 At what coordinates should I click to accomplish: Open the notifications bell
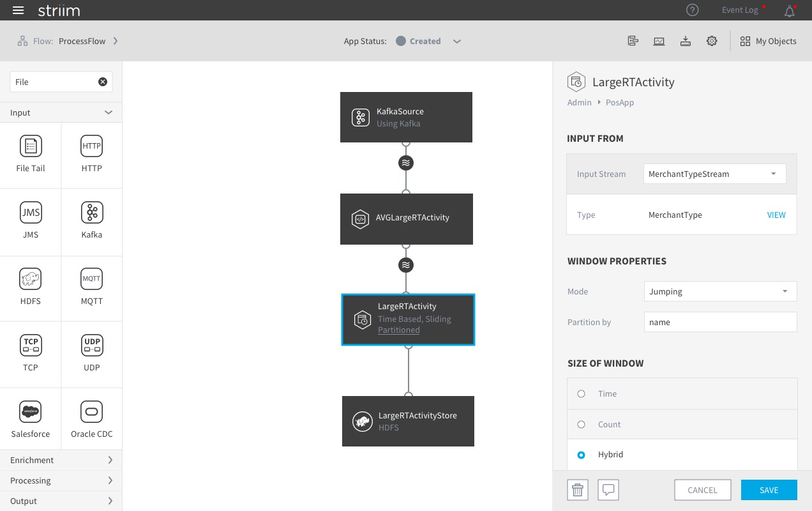[x=790, y=11]
